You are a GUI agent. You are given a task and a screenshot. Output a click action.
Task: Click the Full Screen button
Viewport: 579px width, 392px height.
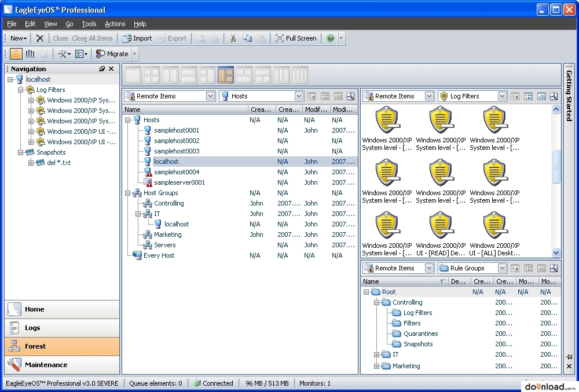pos(296,38)
